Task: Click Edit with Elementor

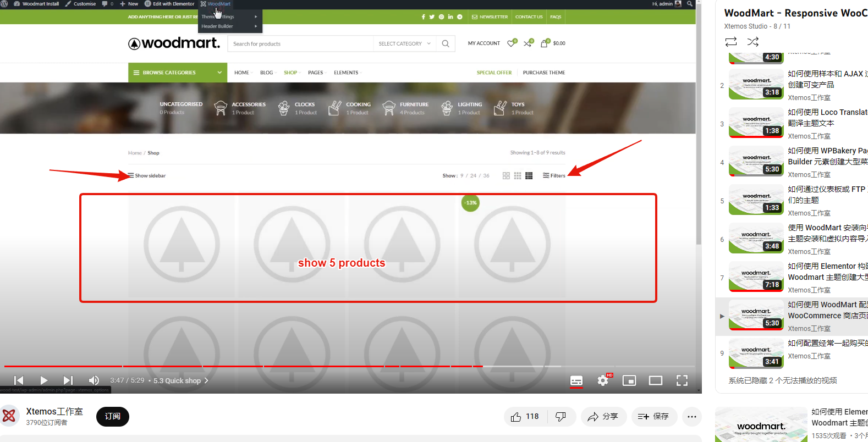Action: point(169,4)
